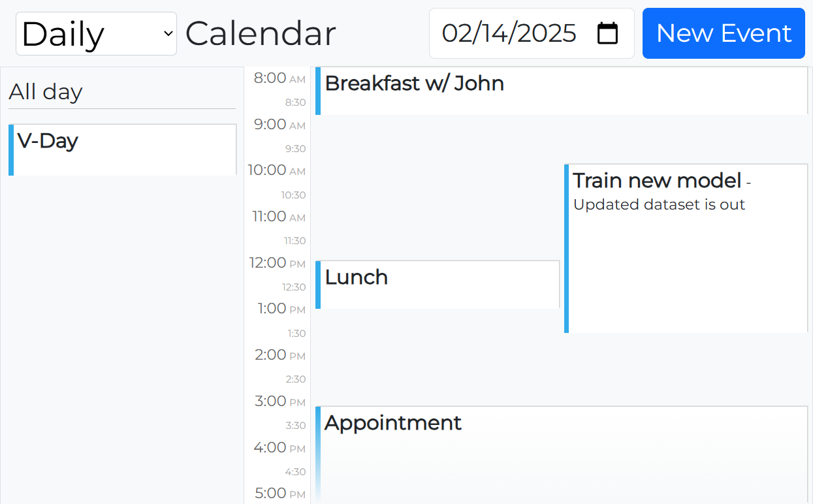This screenshot has height=504, width=813.
Task: Click the 1:00 PM time label
Action: pyautogui.click(x=279, y=309)
